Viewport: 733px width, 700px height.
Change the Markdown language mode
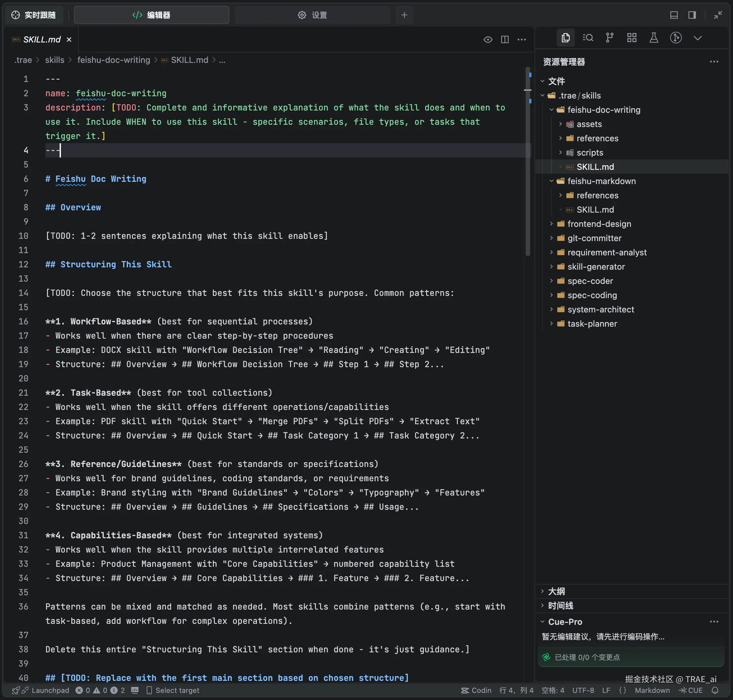pyautogui.click(x=652, y=690)
